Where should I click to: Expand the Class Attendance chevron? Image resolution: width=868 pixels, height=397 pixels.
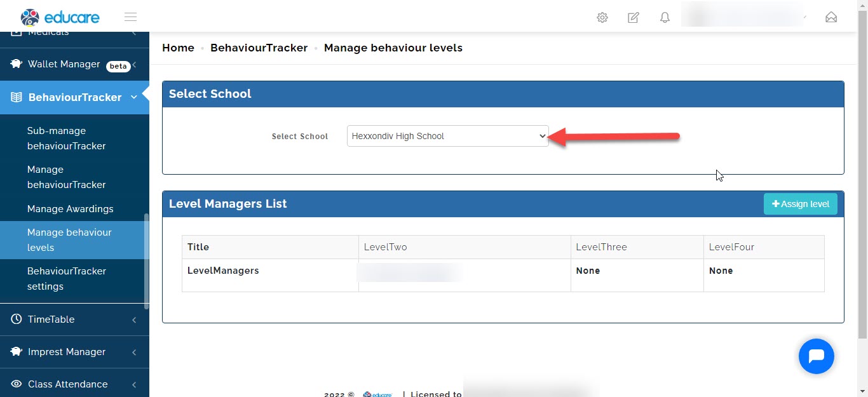pyautogui.click(x=134, y=385)
